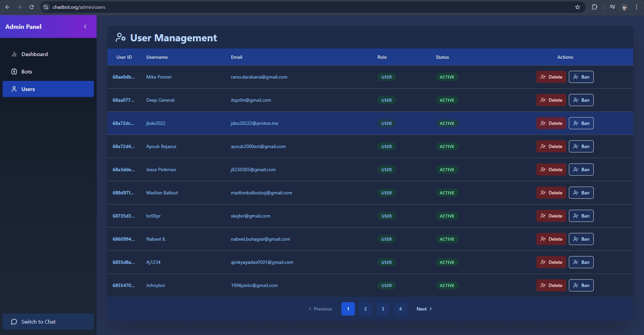Click the bar chart icon beside Dashboard
Viewport: 644px width, 335px height.
click(x=14, y=54)
